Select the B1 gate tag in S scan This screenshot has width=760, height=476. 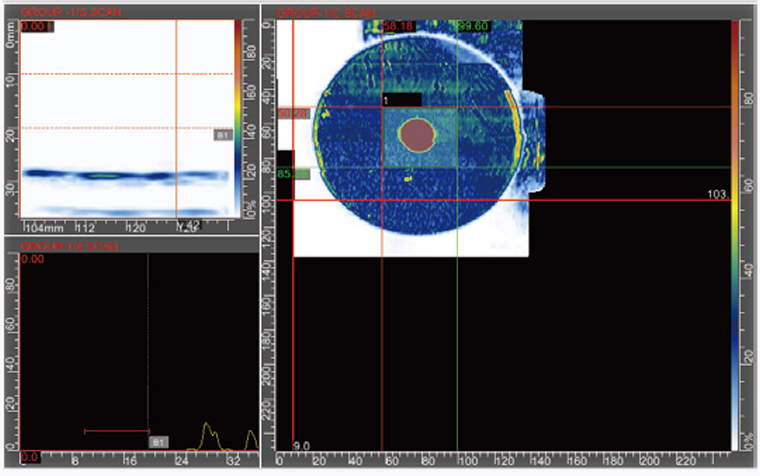(x=223, y=135)
